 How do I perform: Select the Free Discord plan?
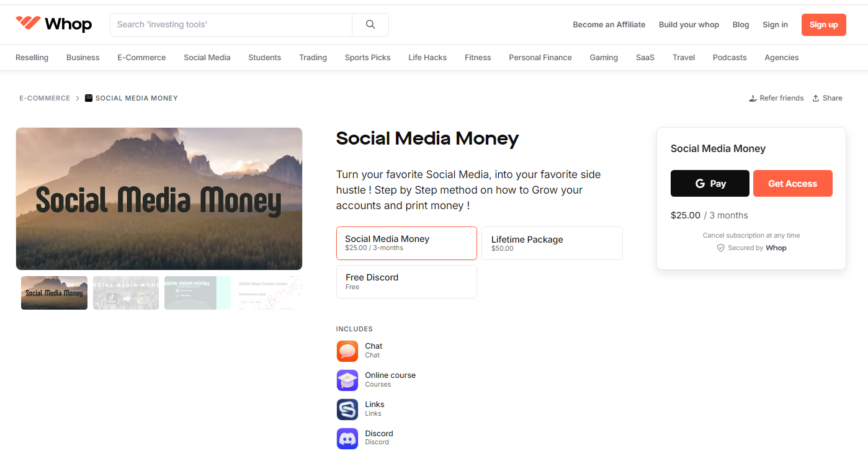tap(406, 281)
